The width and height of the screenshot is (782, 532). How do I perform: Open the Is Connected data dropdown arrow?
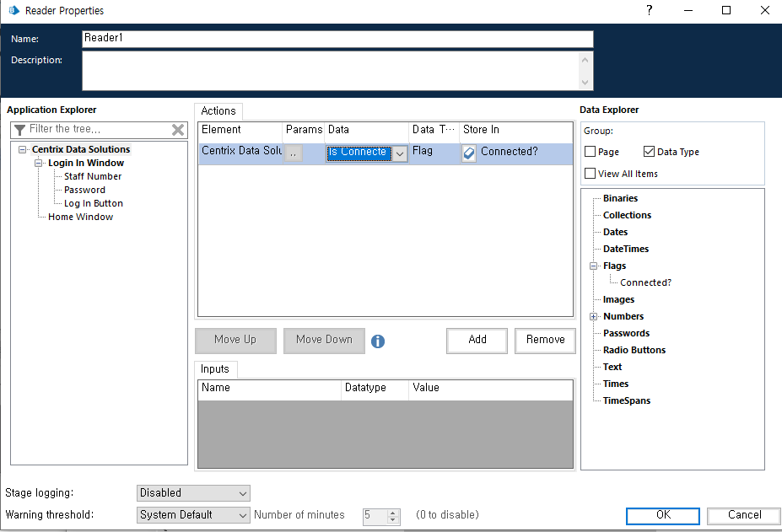pos(400,153)
